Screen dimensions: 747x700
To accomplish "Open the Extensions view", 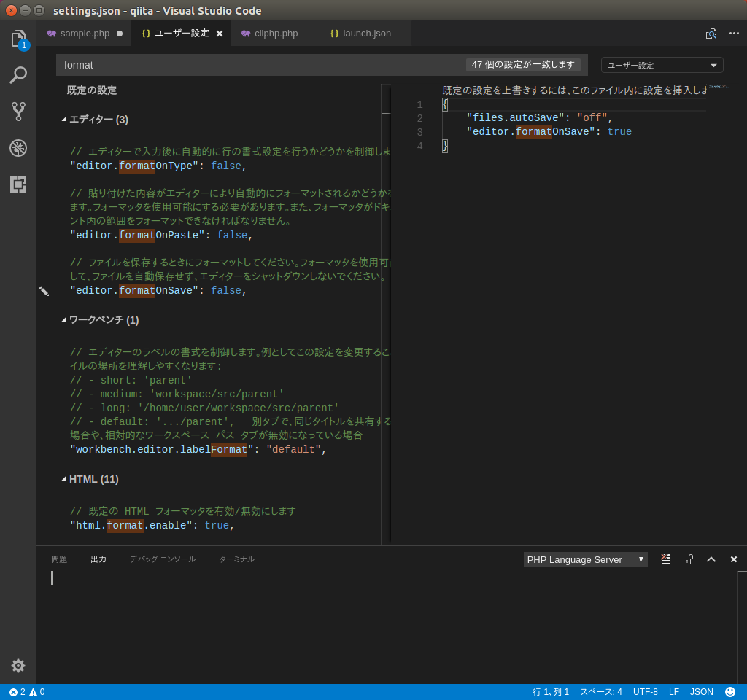I will click(18, 184).
